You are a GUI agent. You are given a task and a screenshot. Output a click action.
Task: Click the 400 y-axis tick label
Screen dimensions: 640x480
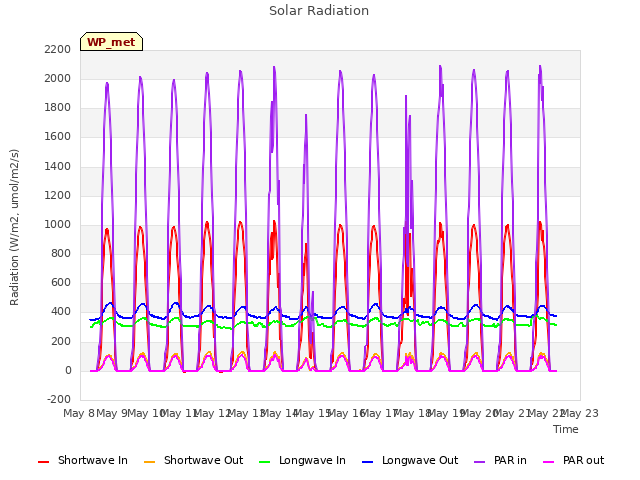pos(61,312)
